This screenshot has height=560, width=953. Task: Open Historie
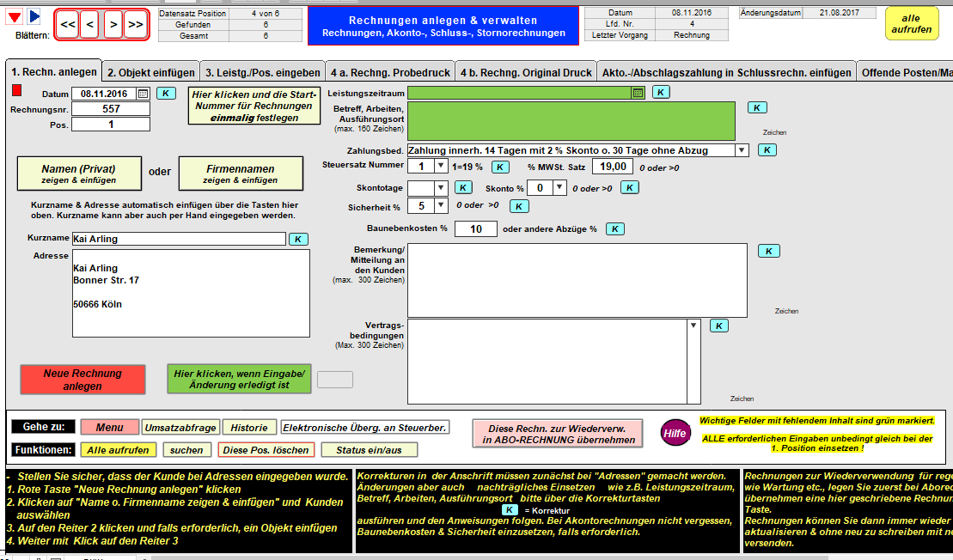(249, 428)
